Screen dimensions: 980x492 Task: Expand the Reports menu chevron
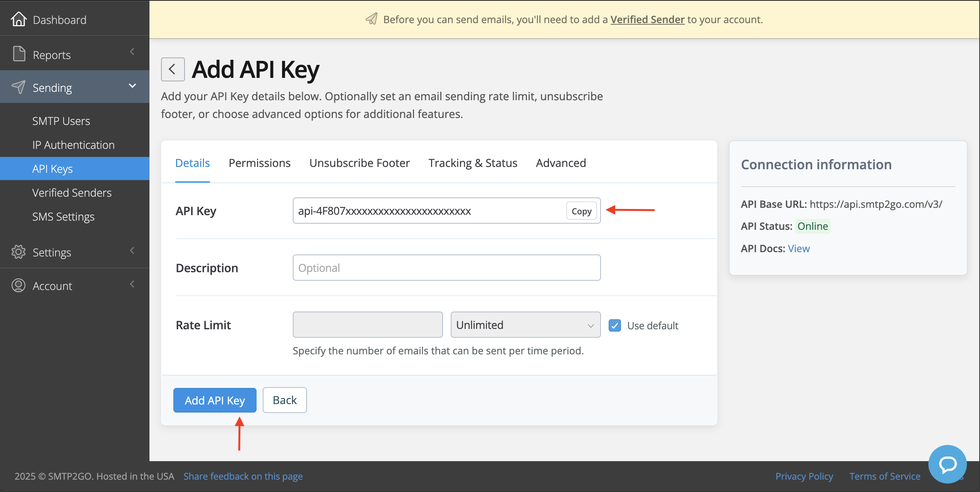click(132, 52)
